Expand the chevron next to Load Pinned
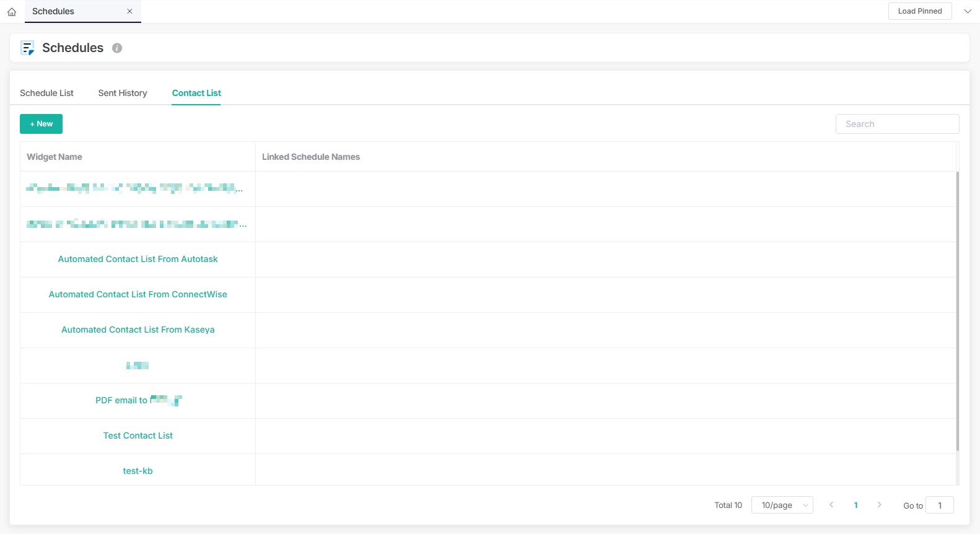Screen dimensions: 980x534 [968, 11]
